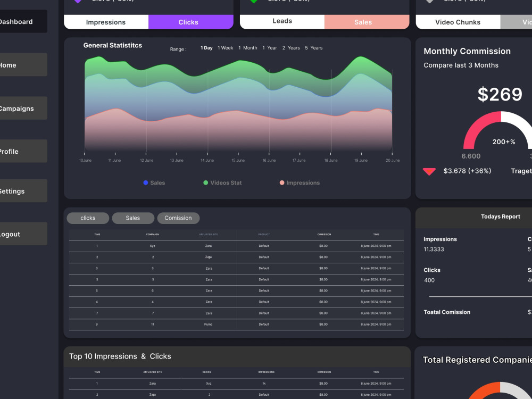The height and width of the screenshot is (399, 532).
Task: Click the 20 June label on the chart axis
Action: 393,160
